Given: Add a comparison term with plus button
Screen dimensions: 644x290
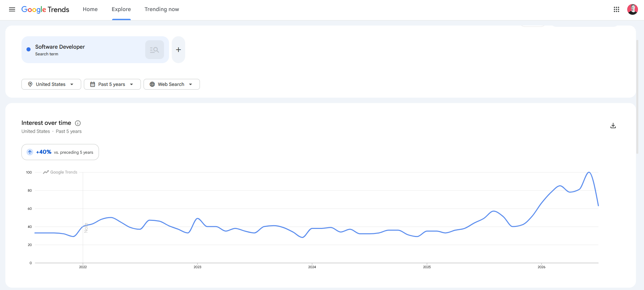Looking at the screenshot, I should [x=178, y=50].
